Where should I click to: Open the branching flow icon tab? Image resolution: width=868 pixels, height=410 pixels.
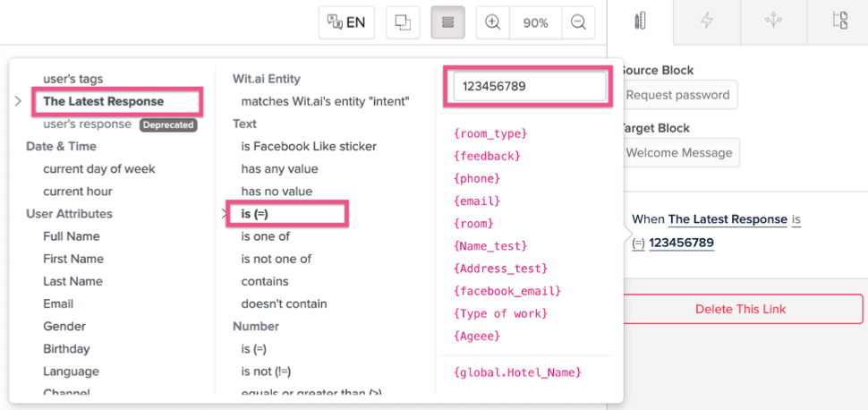[x=773, y=21]
